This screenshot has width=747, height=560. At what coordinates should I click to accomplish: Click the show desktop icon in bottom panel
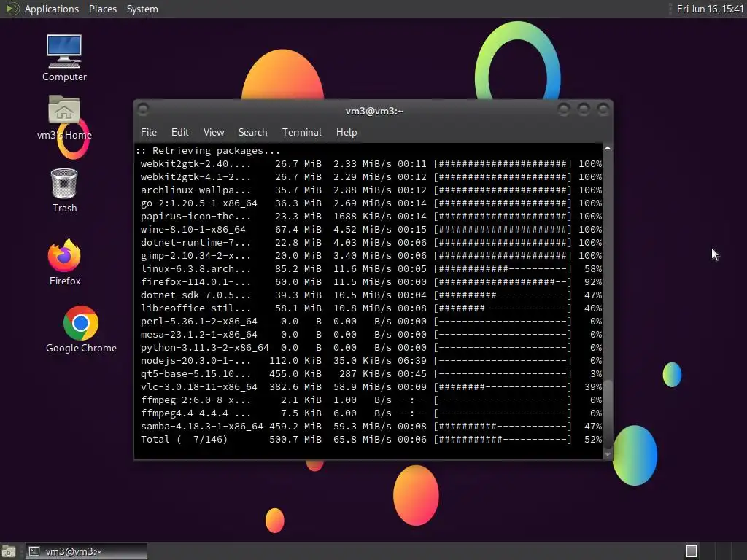pos(9,551)
